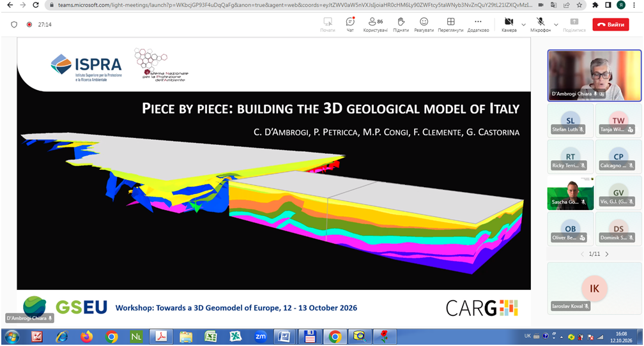Open the Чат (chat) panel
The image size is (644, 346).
(x=350, y=25)
